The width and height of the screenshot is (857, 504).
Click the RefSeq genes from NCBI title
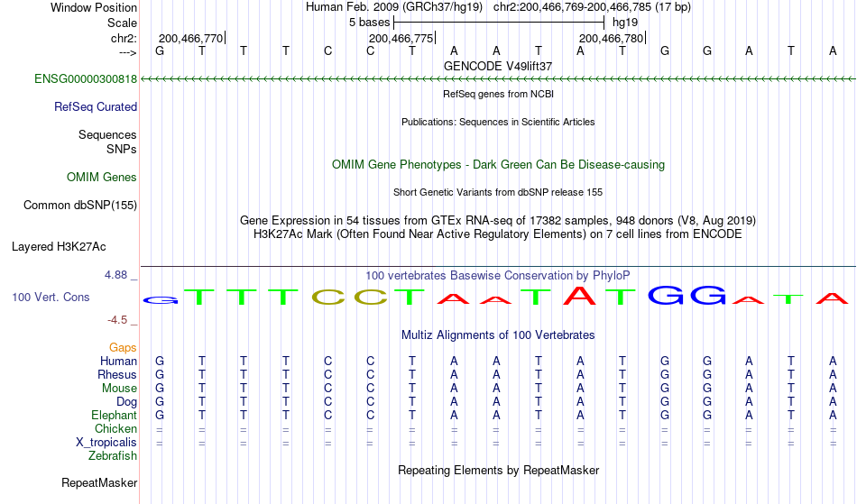498,94
